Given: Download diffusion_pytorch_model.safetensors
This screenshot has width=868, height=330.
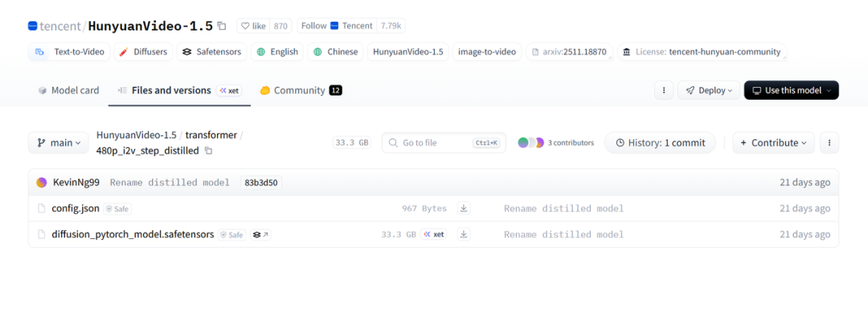Looking at the screenshot, I should 464,234.
